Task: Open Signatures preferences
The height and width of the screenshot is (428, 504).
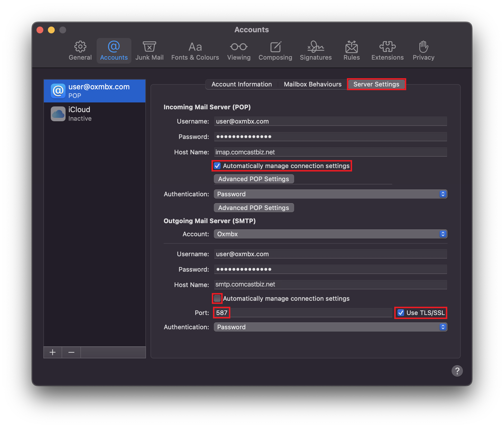Action: (x=316, y=51)
